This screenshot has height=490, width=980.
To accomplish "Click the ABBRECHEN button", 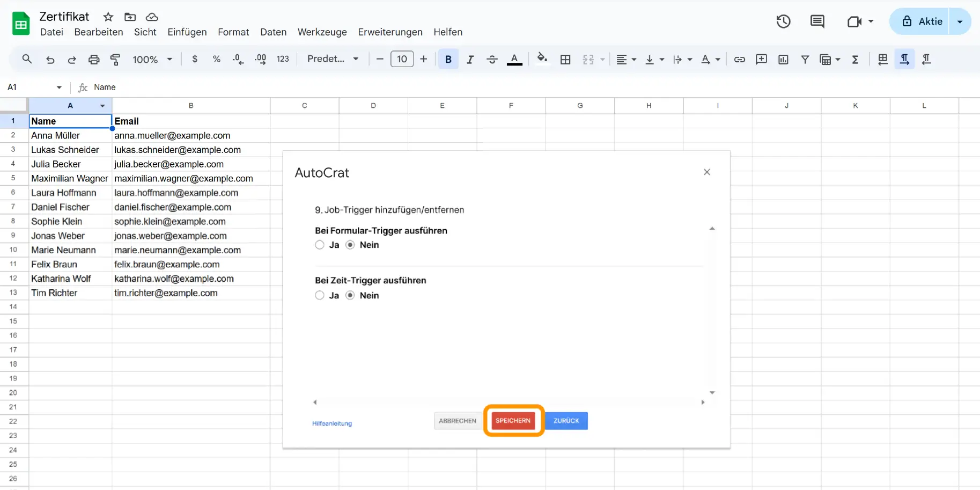I will [x=458, y=421].
